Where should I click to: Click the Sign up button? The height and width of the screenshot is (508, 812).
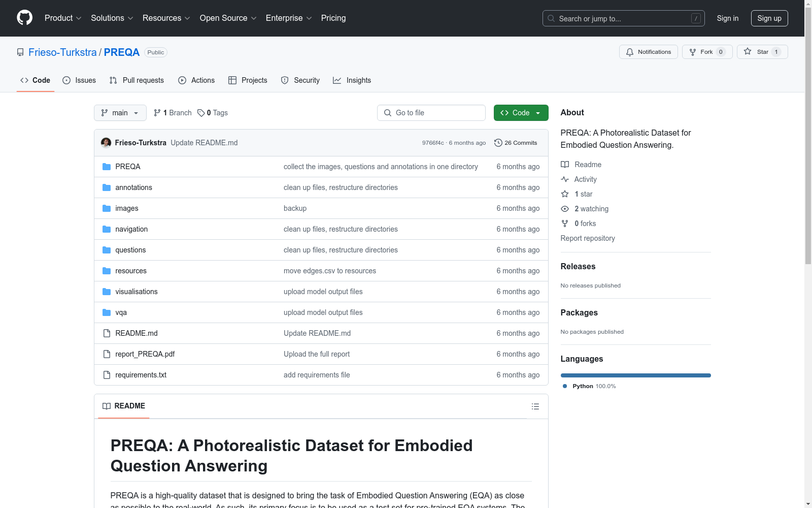(x=769, y=18)
